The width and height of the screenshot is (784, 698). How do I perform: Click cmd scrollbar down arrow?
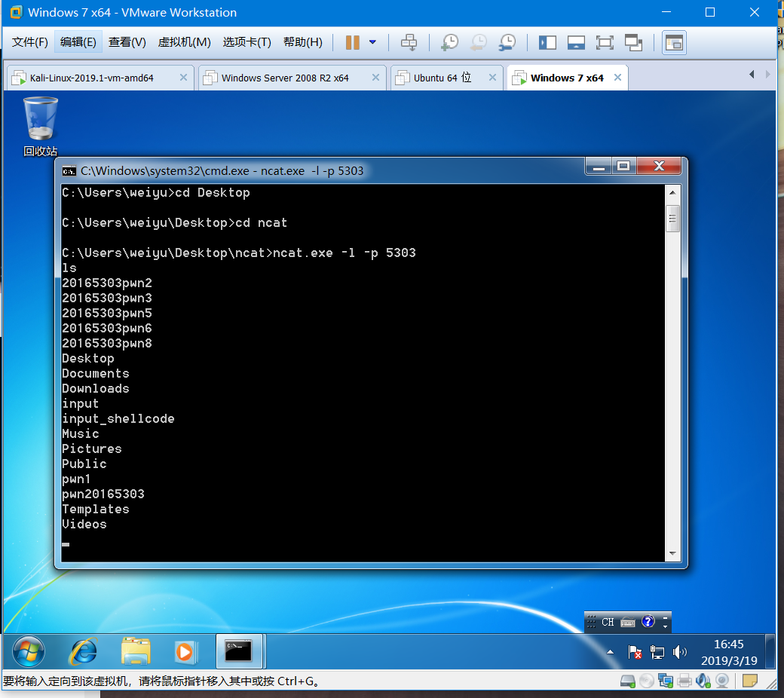click(672, 553)
